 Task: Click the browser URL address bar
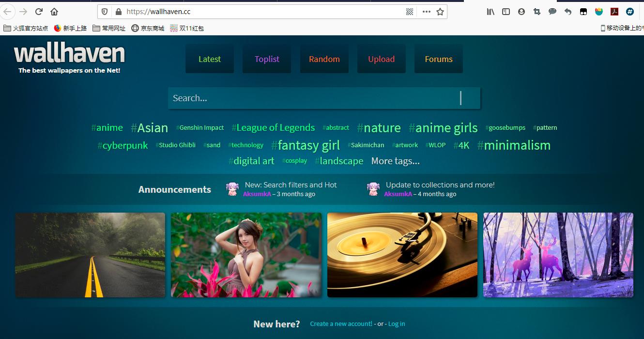pos(264,12)
